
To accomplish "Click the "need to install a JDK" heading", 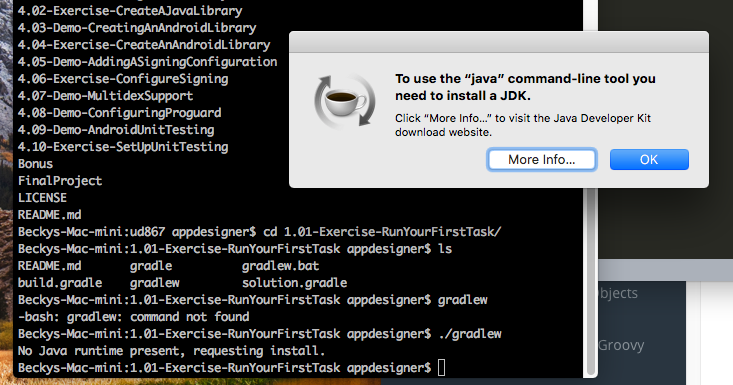I will point(525,87).
